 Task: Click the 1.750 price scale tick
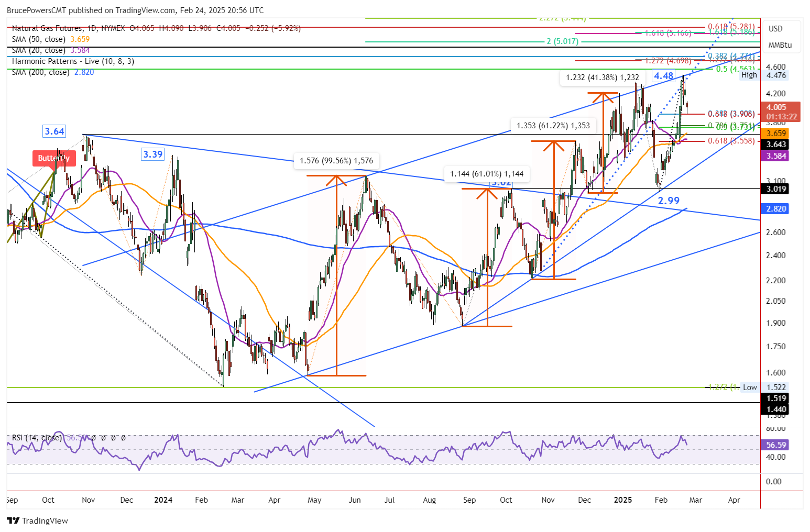point(776,347)
